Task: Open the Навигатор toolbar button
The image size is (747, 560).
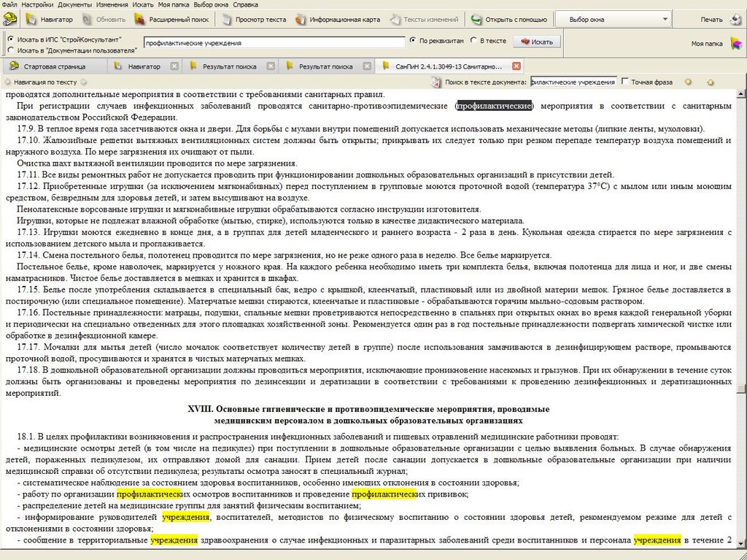Action: pos(50,20)
